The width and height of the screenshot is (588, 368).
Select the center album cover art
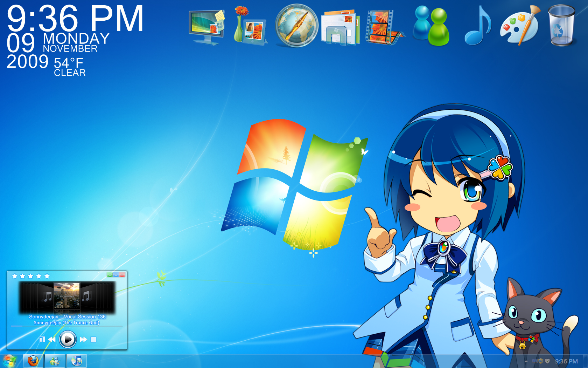coord(67,295)
